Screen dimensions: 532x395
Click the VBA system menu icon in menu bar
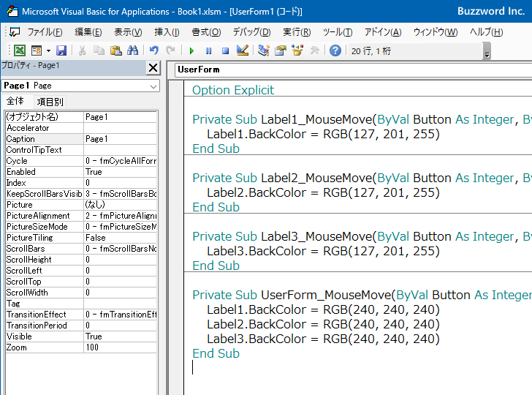coord(15,32)
